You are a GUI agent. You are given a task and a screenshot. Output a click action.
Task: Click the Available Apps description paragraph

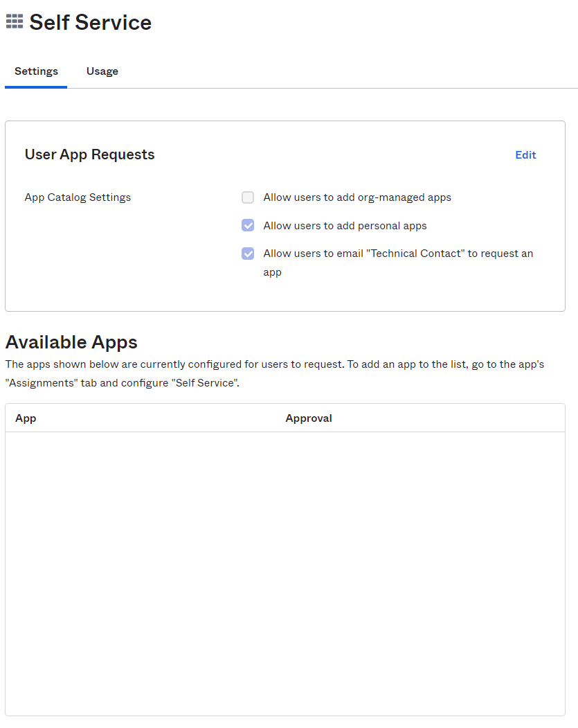275,374
